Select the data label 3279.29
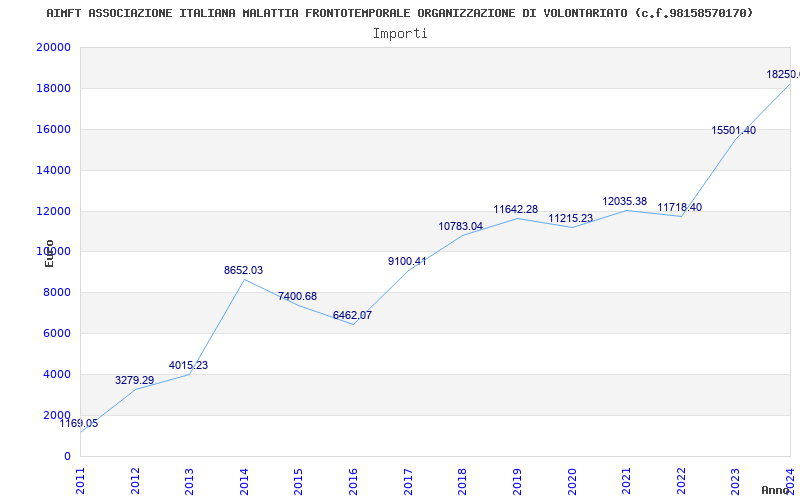Screen dimensions: 800x500 (x=134, y=380)
